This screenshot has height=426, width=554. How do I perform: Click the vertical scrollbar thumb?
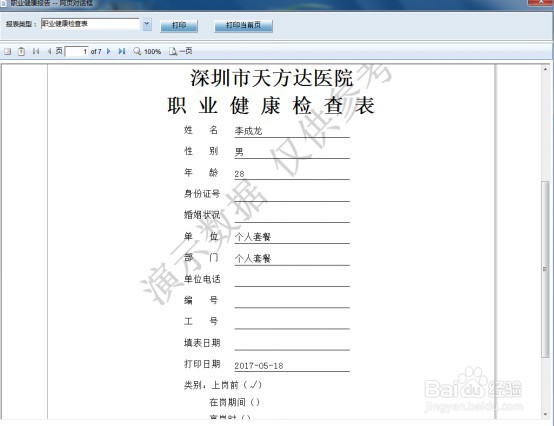pos(545,269)
